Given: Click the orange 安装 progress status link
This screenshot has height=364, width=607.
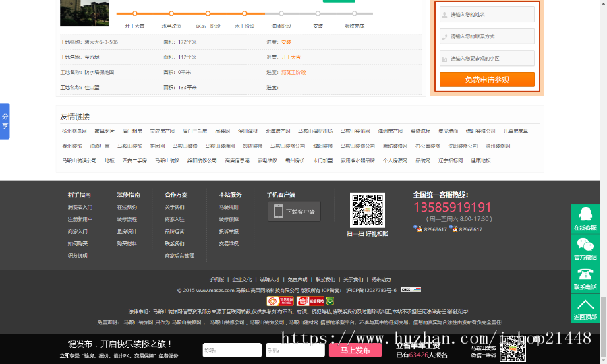Looking at the screenshot, I should coord(286,42).
